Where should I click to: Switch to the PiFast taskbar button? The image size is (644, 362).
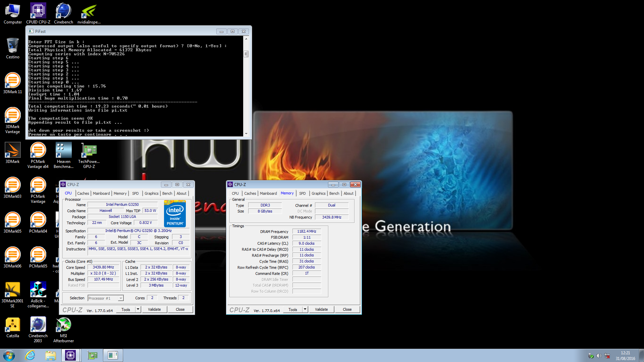(113, 355)
